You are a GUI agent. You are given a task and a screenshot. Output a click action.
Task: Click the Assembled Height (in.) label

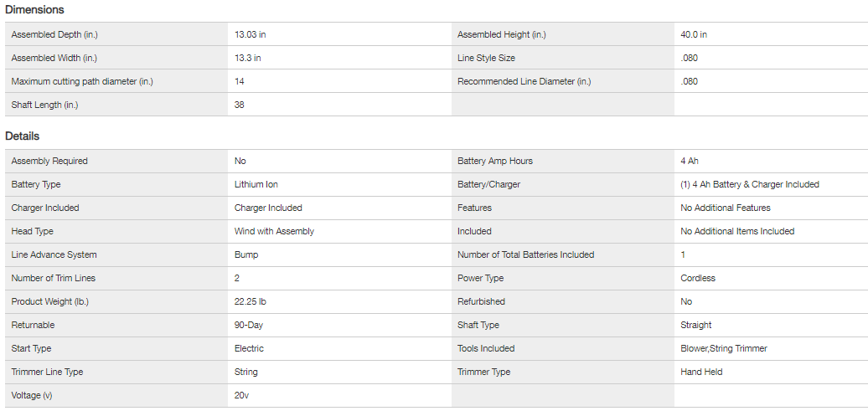(x=502, y=34)
